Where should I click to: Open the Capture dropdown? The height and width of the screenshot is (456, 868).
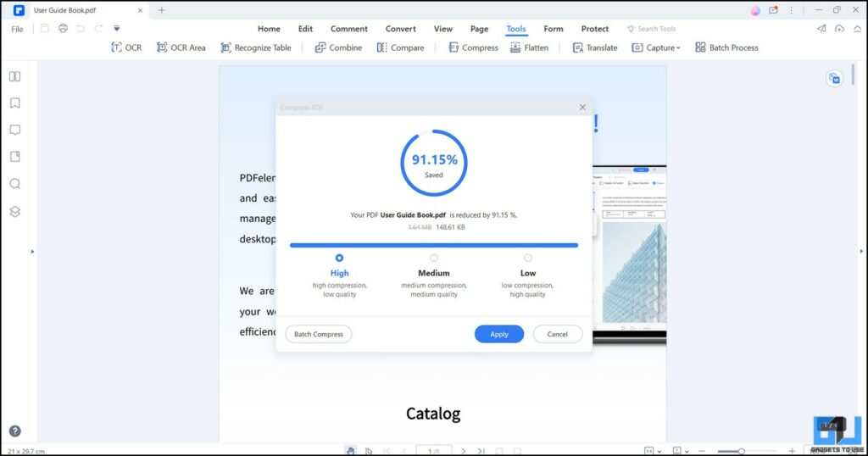[656, 47]
